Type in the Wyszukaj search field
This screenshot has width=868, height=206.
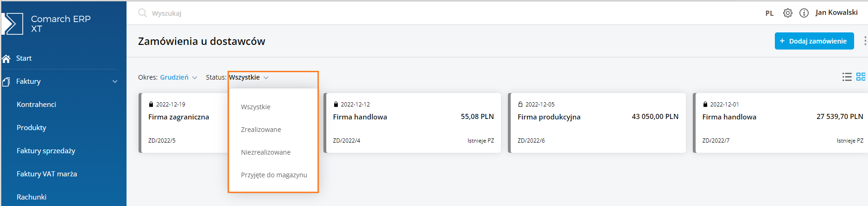coord(232,13)
